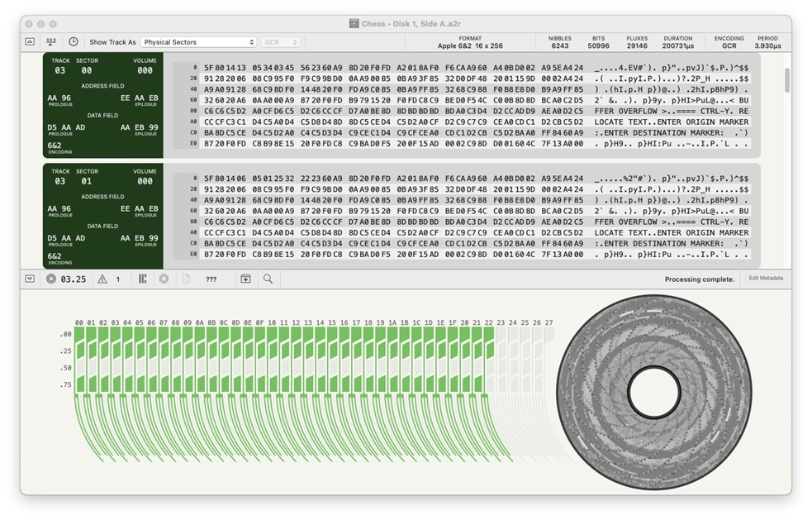Click the magnifying glass search icon

[x=268, y=279]
